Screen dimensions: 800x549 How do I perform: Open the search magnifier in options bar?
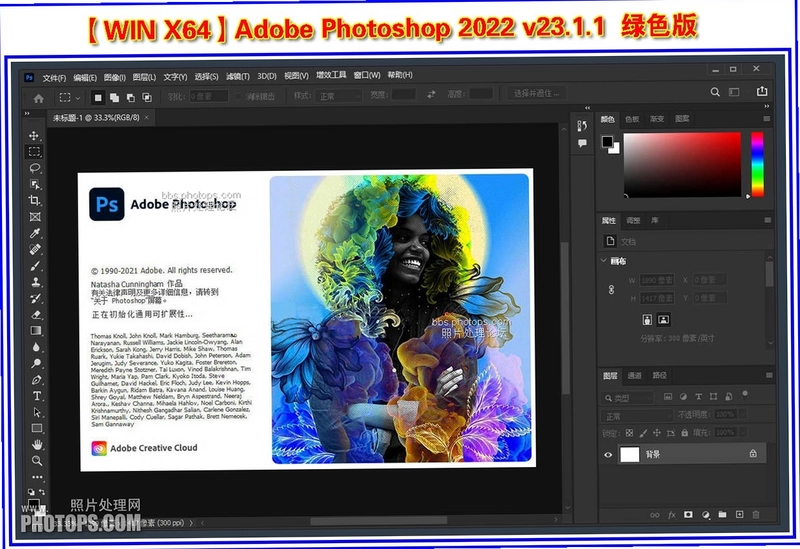point(715,92)
